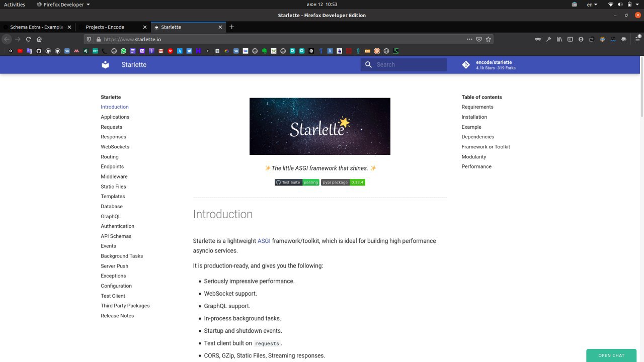Bookmark this page with the star
The width and height of the screenshot is (644, 362).
[488, 39]
